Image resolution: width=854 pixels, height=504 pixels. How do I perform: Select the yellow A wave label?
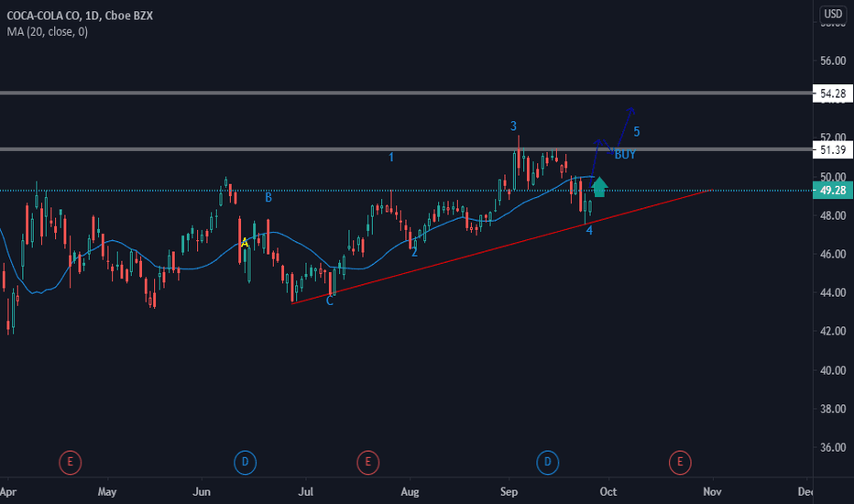(245, 243)
